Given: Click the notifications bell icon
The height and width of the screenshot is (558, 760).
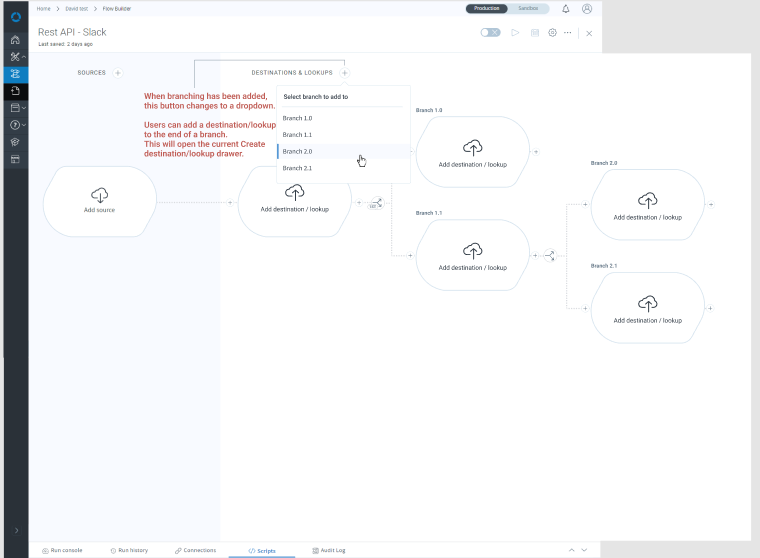Looking at the screenshot, I should (566, 9).
